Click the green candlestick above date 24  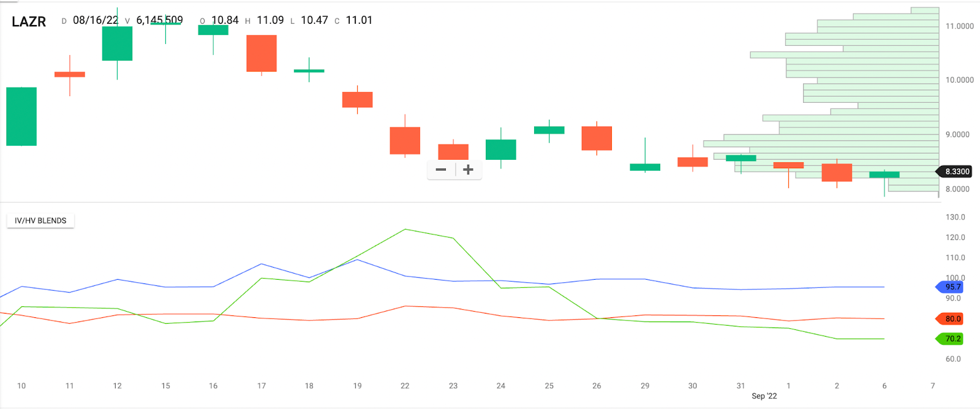[x=501, y=149]
